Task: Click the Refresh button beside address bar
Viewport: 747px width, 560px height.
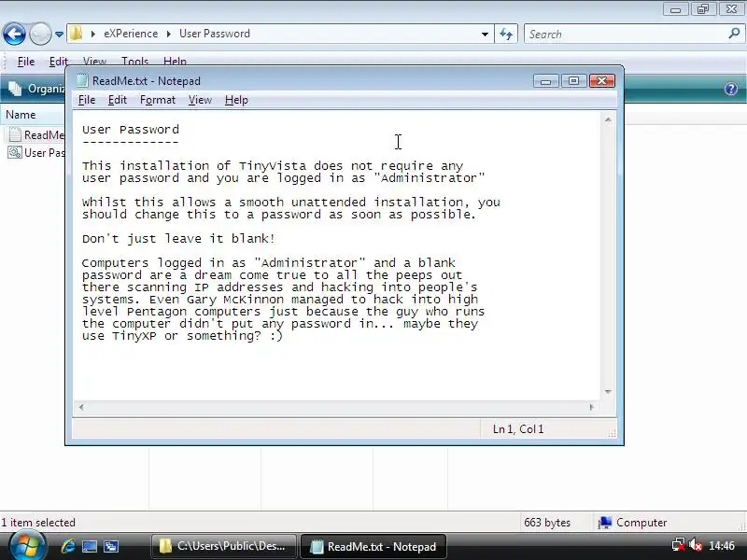Action: (506, 34)
